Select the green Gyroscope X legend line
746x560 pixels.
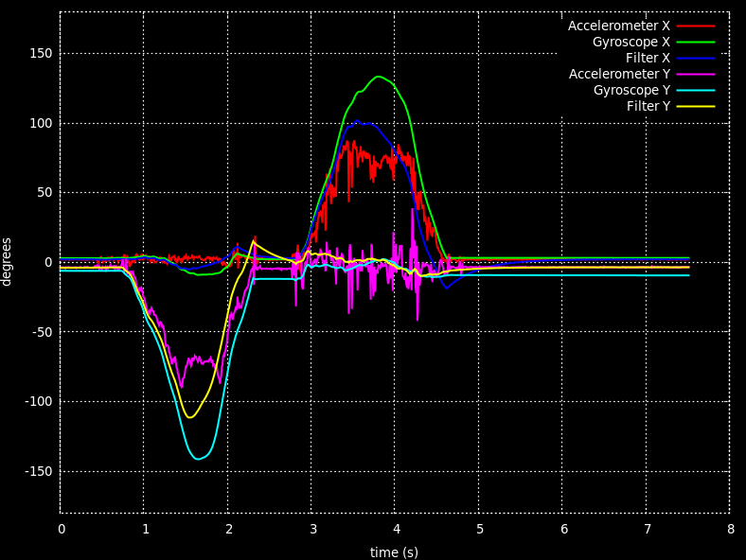pos(696,42)
